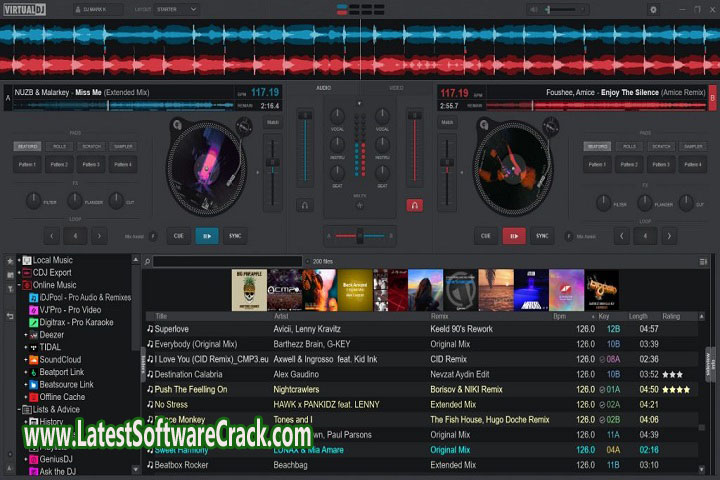Trigger Pattern 2 pad on deck B
This screenshot has width=720, height=480.
630,164
